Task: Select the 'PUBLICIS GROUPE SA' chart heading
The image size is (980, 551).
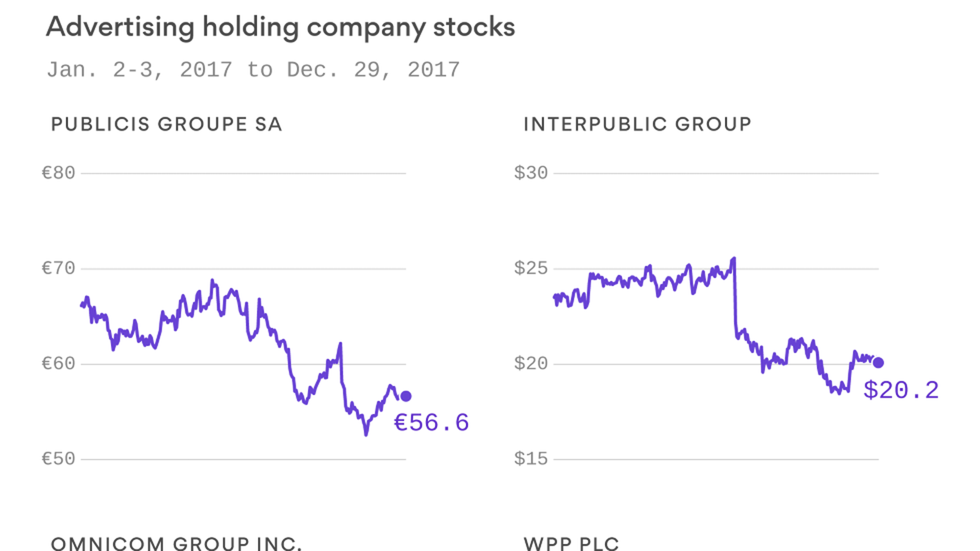Action: 166,124
